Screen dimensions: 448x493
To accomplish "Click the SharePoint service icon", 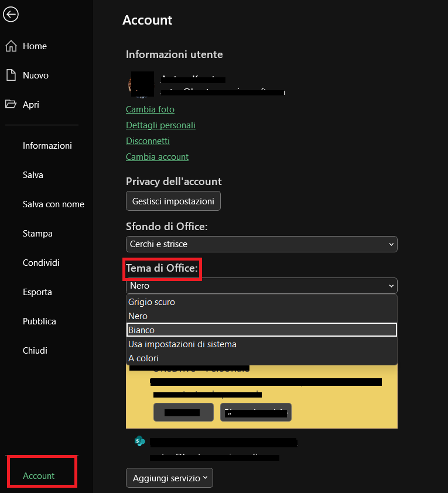I will (139, 441).
